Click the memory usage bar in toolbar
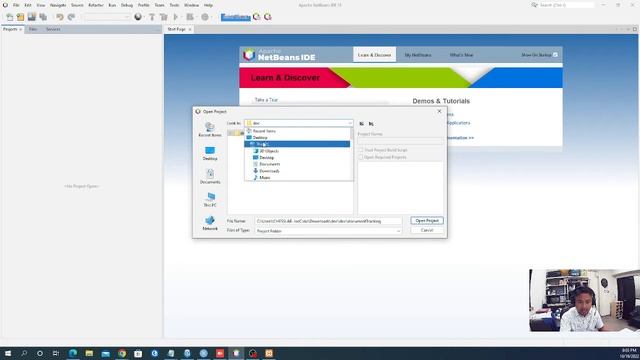 click(x=236, y=17)
